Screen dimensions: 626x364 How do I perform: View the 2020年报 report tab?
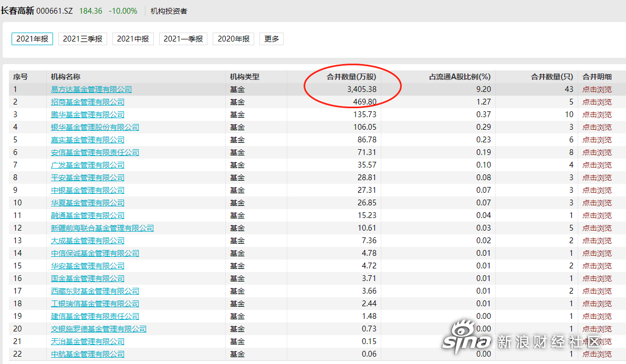click(x=234, y=39)
